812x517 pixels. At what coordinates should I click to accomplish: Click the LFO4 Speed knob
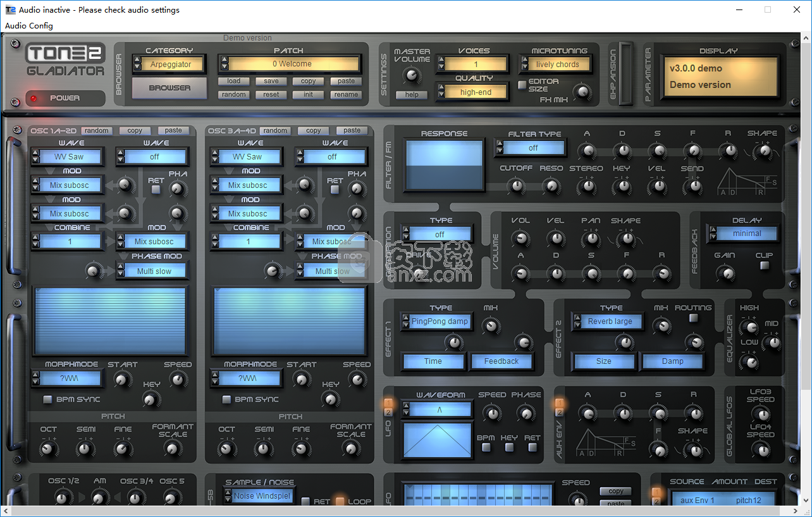pyautogui.click(x=763, y=450)
